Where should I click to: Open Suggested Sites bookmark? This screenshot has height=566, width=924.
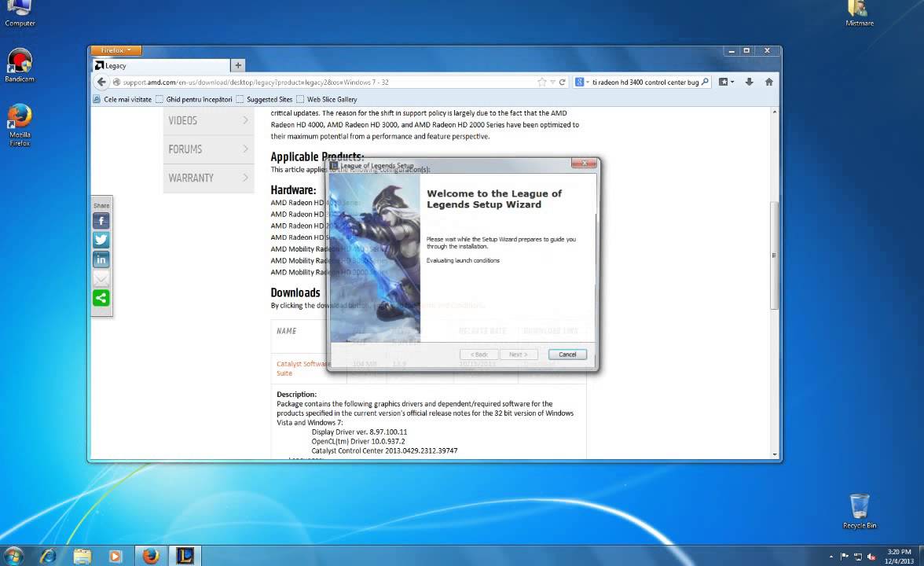tap(264, 99)
